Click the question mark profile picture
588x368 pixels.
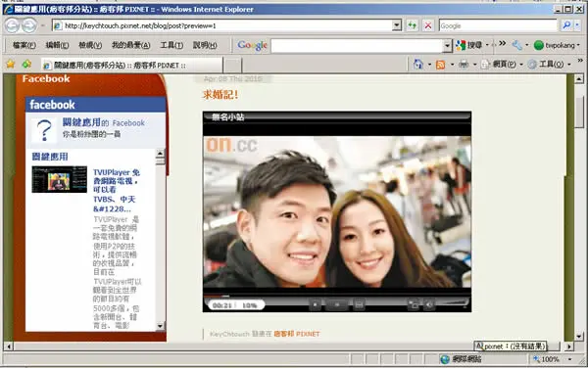(44, 130)
